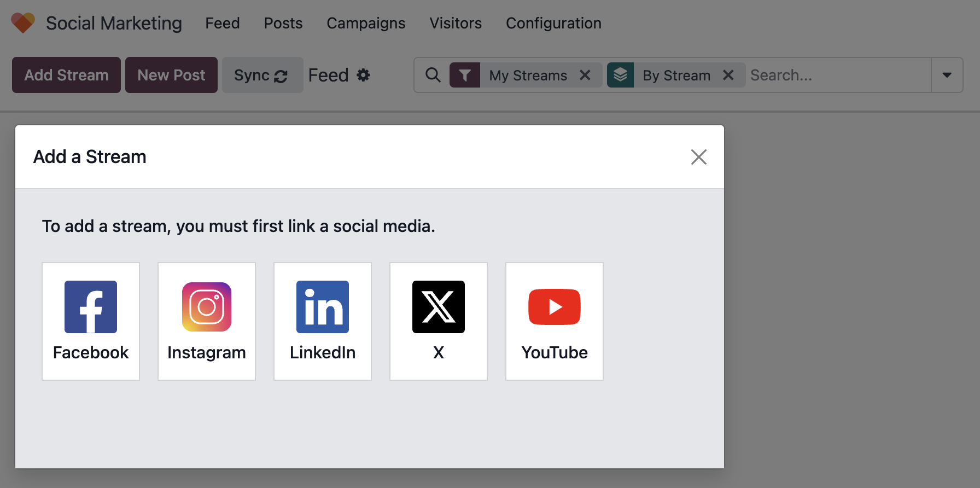Open the Campaigns menu

[366, 23]
